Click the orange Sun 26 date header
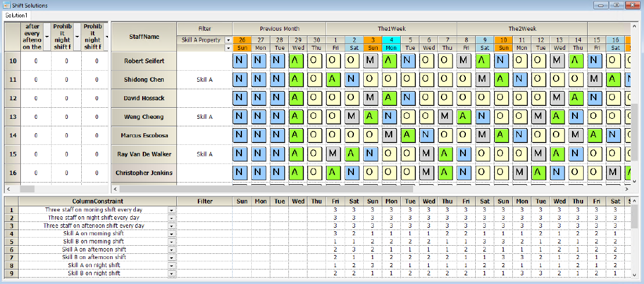Image resolution: width=644 pixels, height=284 pixels. click(242, 40)
